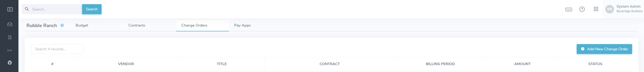Open the apps grid launcher

[x=596, y=9]
